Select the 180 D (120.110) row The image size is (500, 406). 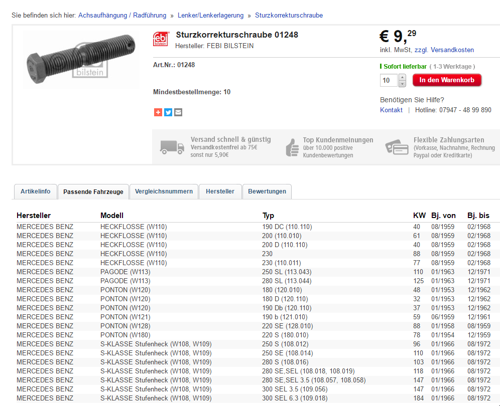coord(256,299)
